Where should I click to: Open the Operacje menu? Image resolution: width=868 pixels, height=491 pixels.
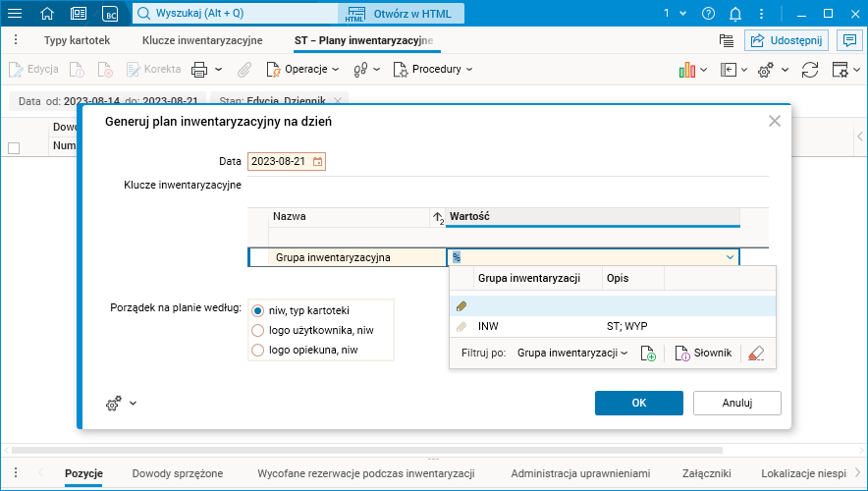pyautogui.click(x=302, y=69)
